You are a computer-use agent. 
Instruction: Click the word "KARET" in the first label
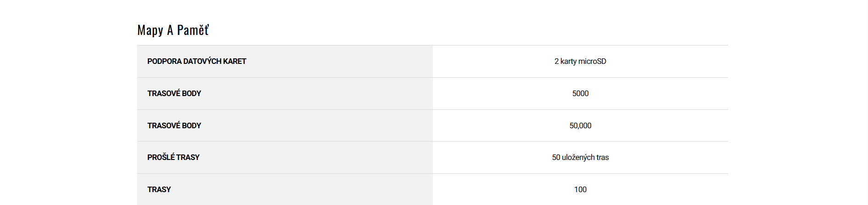coord(235,61)
